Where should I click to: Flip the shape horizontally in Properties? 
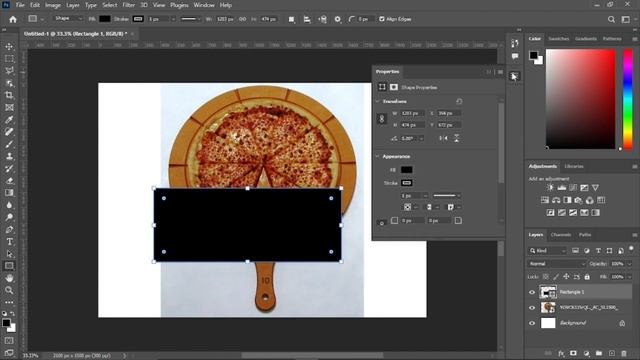[444, 138]
